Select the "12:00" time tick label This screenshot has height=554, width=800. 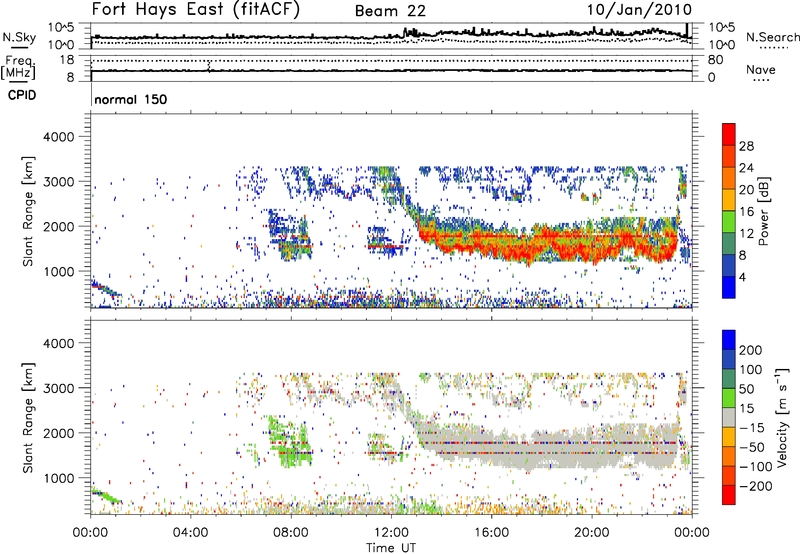(391, 533)
